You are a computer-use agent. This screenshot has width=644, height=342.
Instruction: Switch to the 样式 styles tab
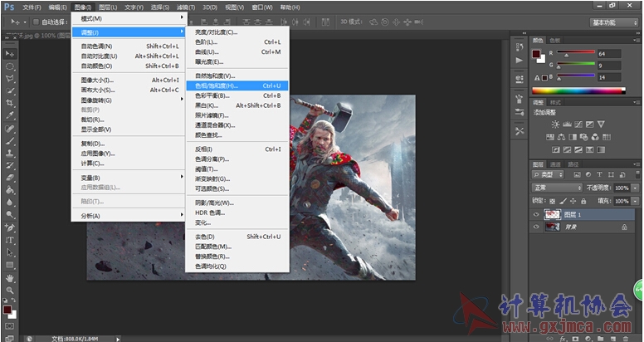coord(555,102)
